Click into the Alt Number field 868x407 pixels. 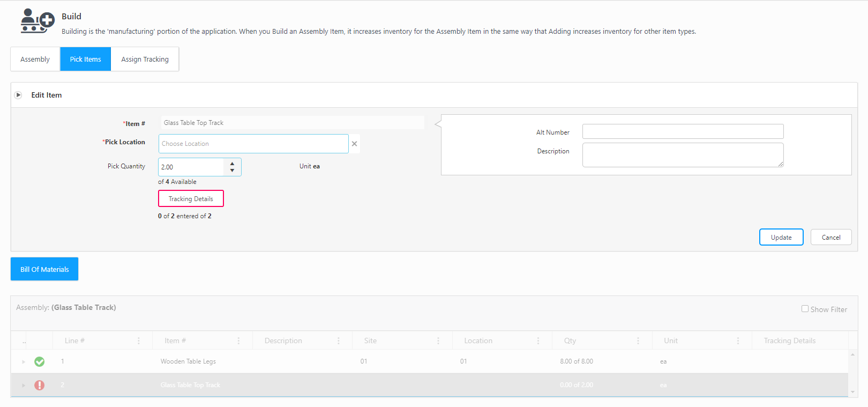683,132
